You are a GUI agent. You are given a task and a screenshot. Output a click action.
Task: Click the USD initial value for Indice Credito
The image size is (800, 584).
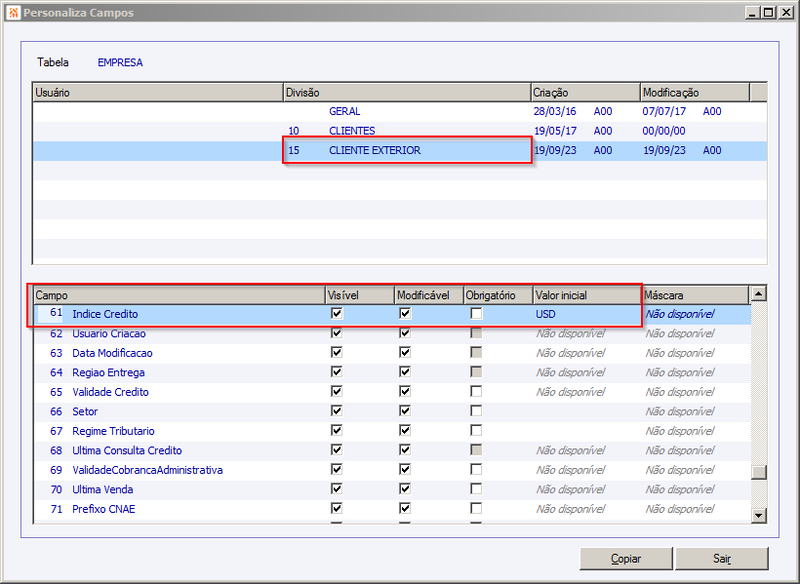pyautogui.click(x=545, y=314)
